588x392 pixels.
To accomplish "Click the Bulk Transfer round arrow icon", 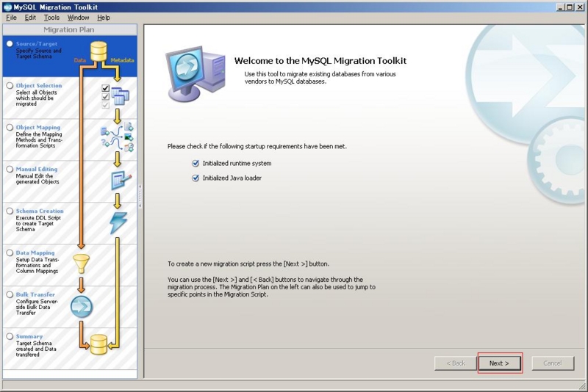I will click(82, 307).
